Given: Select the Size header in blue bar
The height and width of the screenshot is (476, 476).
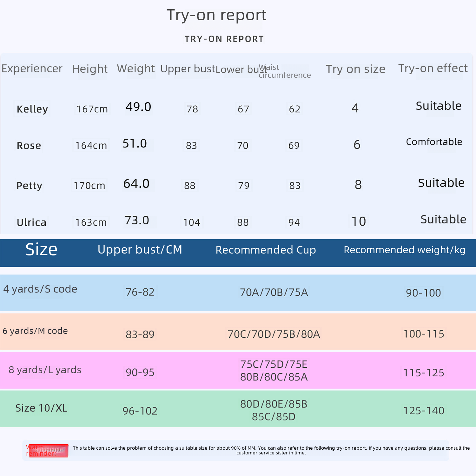Looking at the screenshot, I should tap(41, 249).
